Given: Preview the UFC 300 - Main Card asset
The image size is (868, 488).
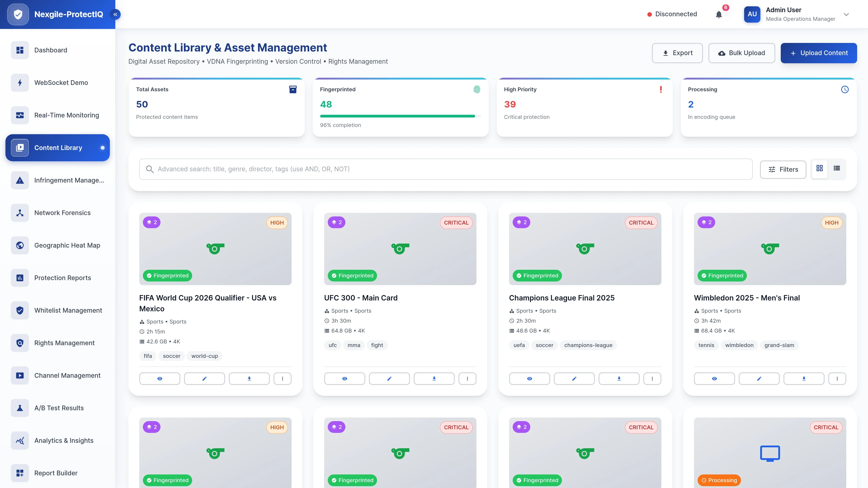Looking at the screenshot, I should pos(344,379).
